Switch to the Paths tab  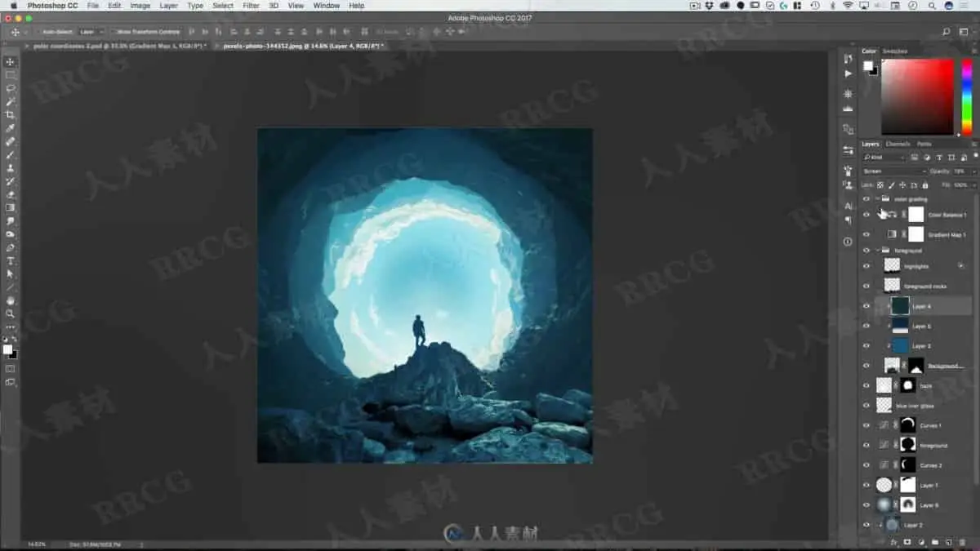click(924, 144)
